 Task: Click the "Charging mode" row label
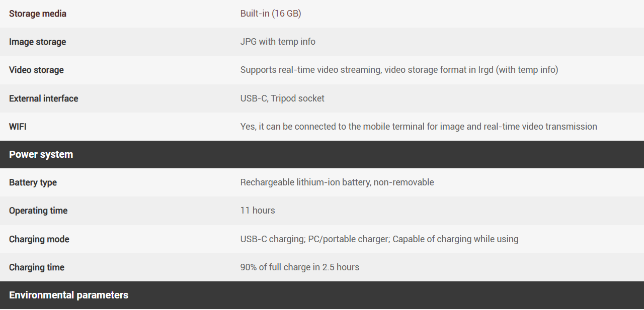click(x=39, y=239)
